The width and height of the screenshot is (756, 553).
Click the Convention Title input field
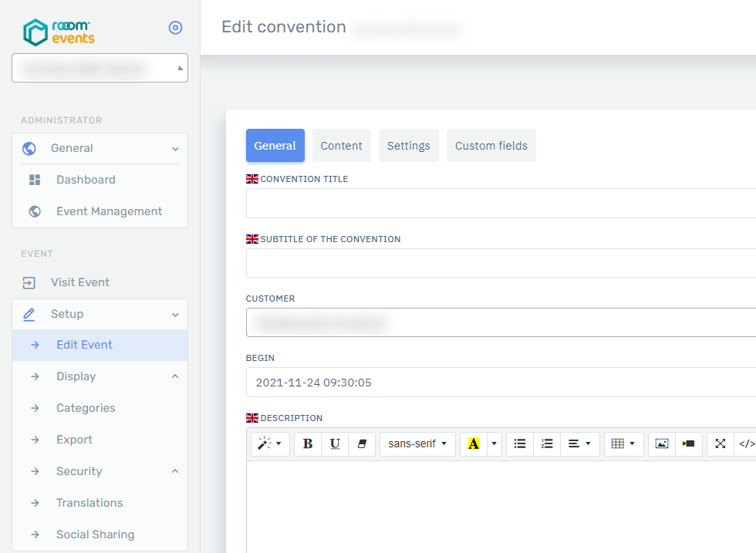501,204
